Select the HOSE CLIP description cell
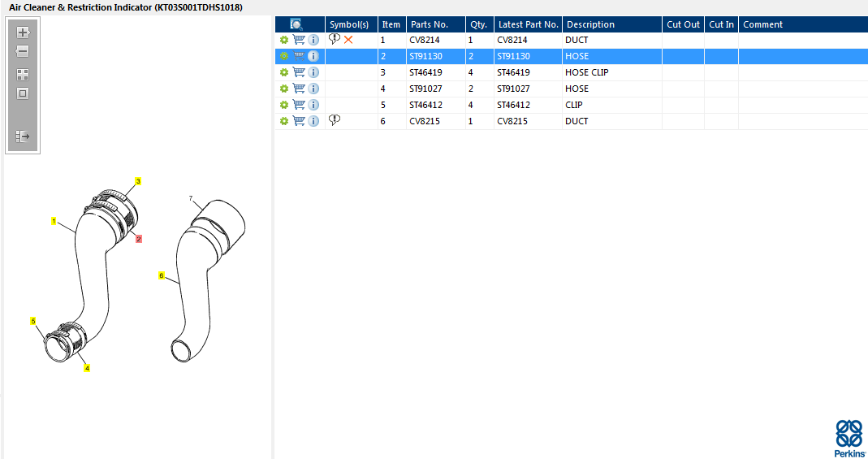The width and height of the screenshot is (868, 459). [x=587, y=72]
